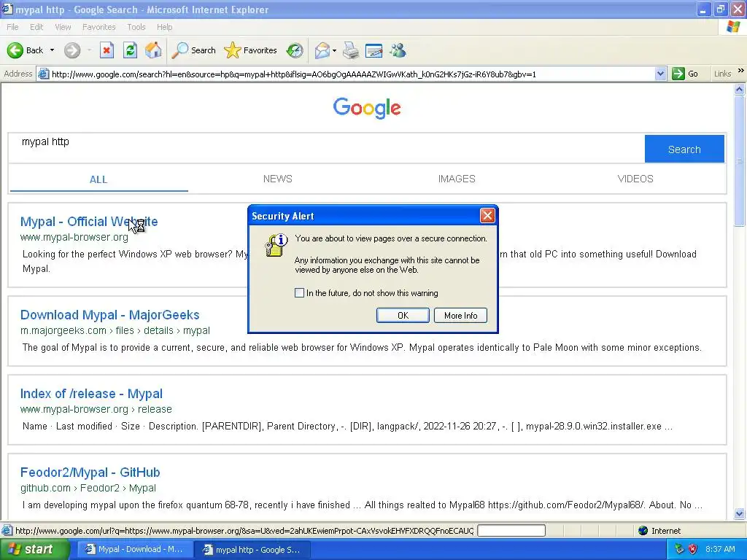The image size is (747, 560).
Task: Open 'Index of /release - Mypal' link
Action: coord(91,394)
